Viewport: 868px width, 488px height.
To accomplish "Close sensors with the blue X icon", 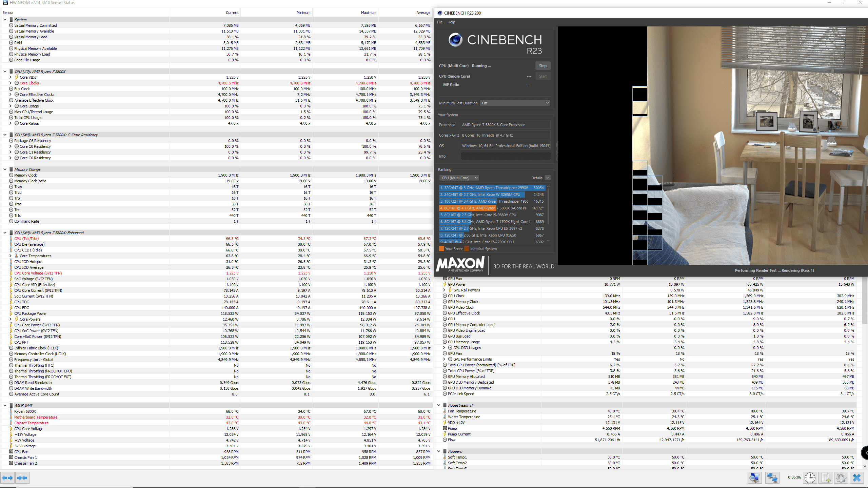I will coord(857,478).
